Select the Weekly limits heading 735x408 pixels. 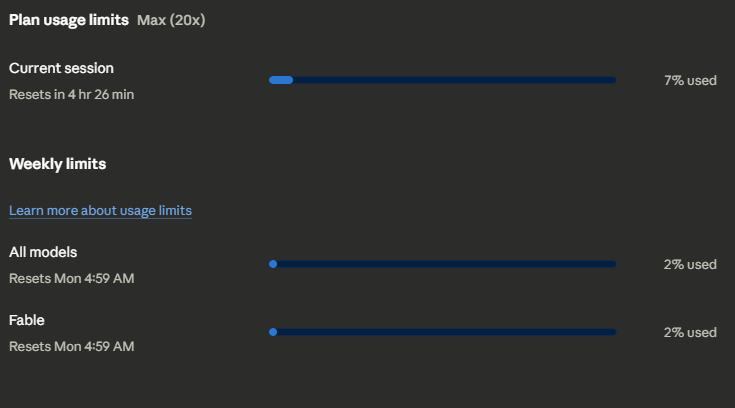click(x=57, y=164)
